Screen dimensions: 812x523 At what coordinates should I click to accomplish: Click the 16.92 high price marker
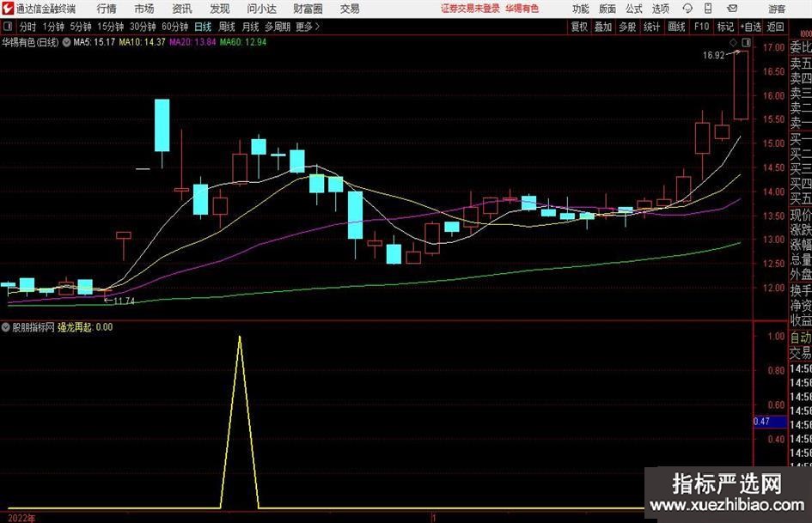tap(713, 56)
